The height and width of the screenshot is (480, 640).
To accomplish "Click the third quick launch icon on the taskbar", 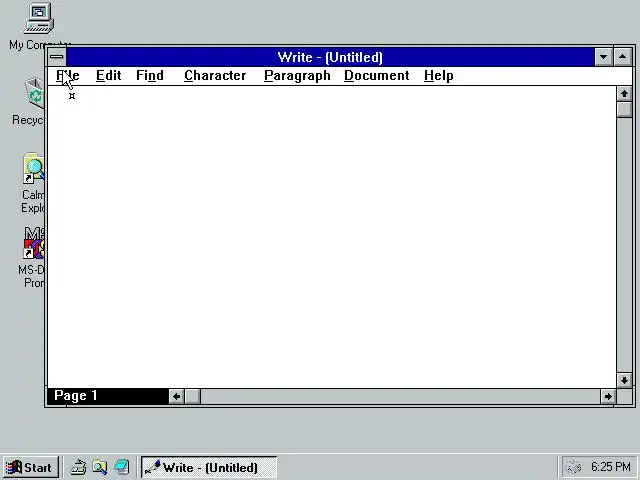I will [122, 467].
